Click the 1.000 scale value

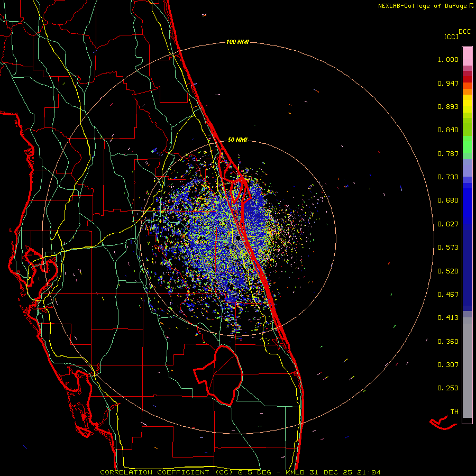click(x=448, y=59)
